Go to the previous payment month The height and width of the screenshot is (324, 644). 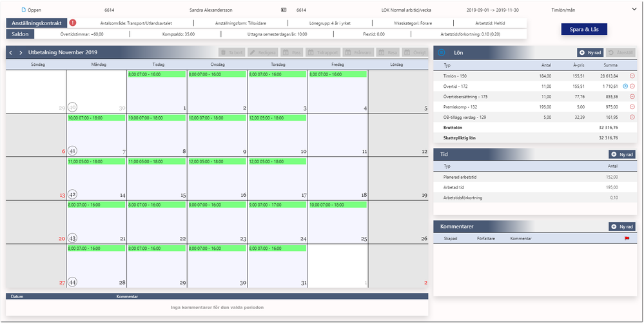tap(11, 53)
